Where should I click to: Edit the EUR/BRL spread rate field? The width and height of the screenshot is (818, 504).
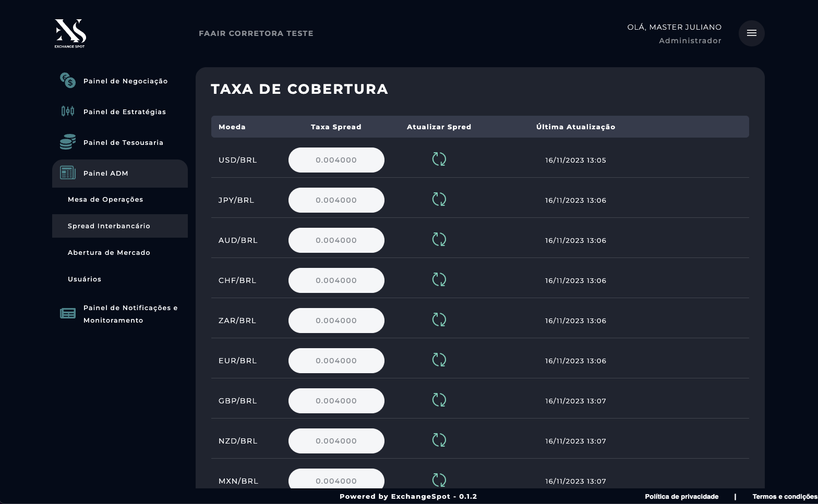click(336, 361)
